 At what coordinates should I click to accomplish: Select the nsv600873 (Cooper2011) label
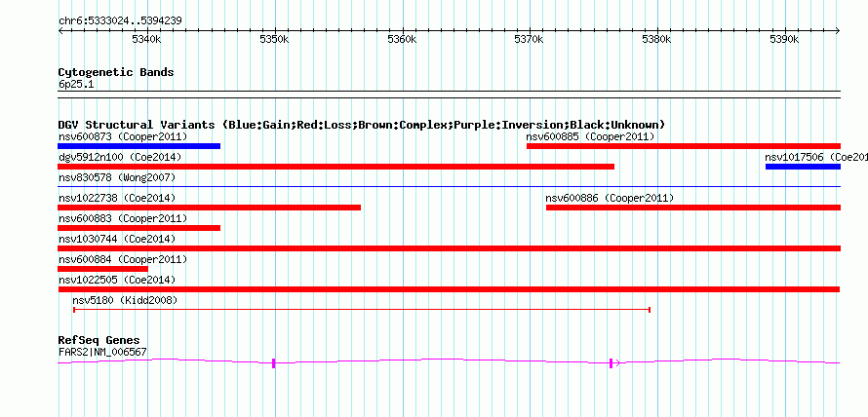click(123, 136)
